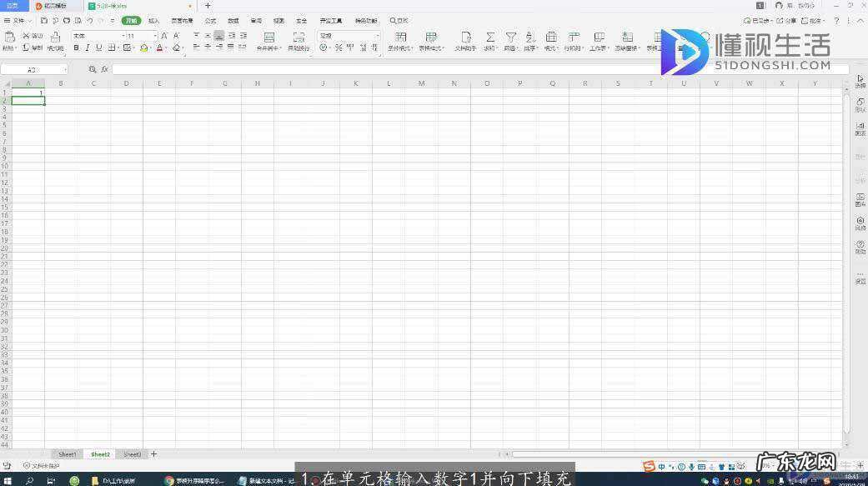Toggle Underline formatting
This screenshot has width=868, height=486.
[x=99, y=48]
